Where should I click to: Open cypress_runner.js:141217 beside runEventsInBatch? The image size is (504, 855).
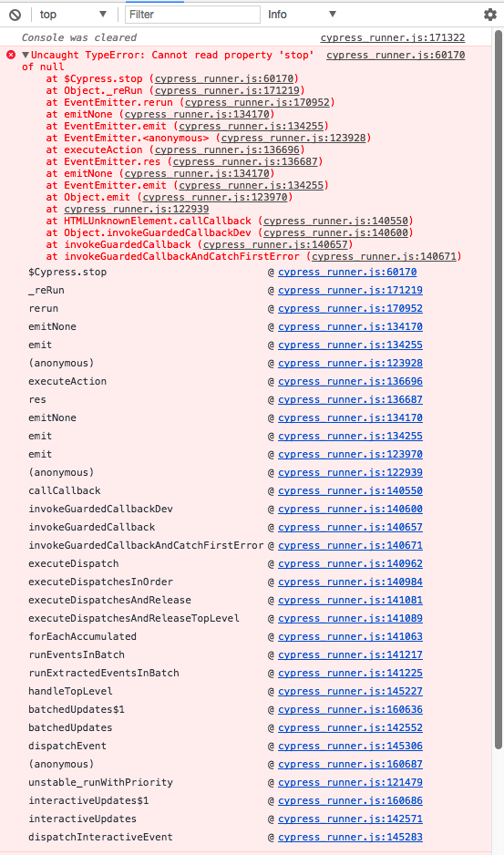point(350,654)
